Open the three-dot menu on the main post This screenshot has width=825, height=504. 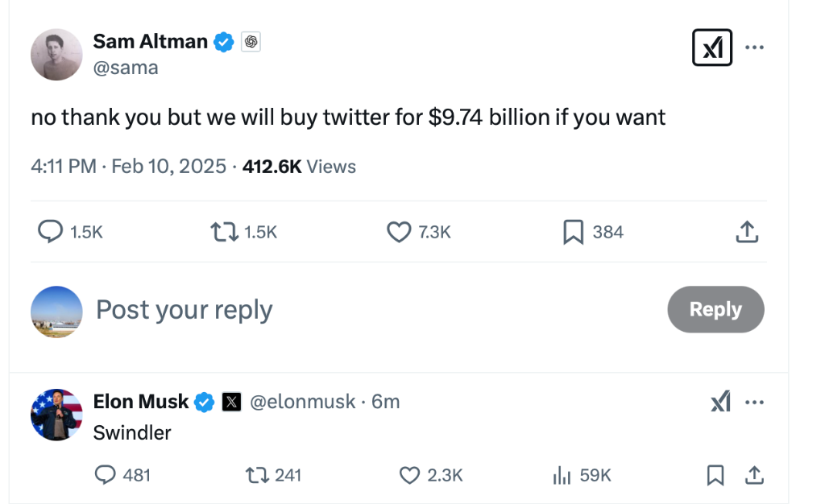(x=754, y=48)
